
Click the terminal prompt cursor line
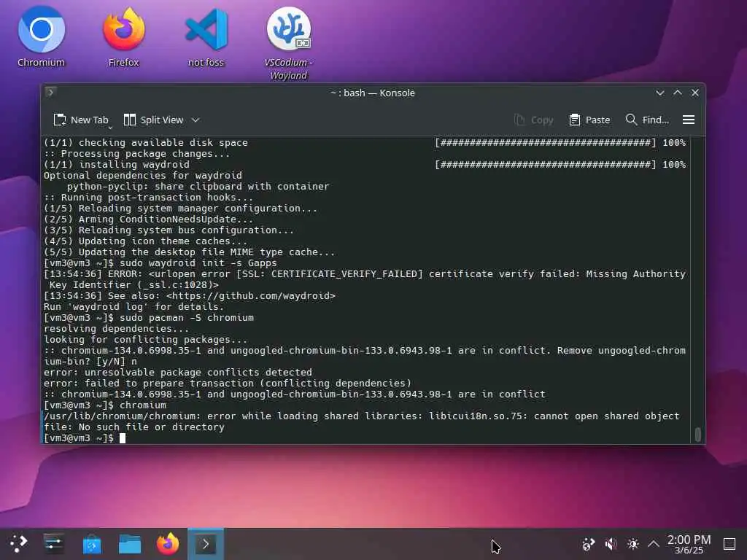(85, 438)
